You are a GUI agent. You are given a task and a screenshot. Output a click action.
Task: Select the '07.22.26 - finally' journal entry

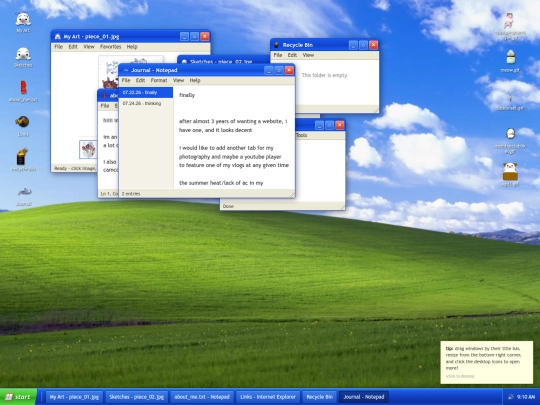(146, 93)
